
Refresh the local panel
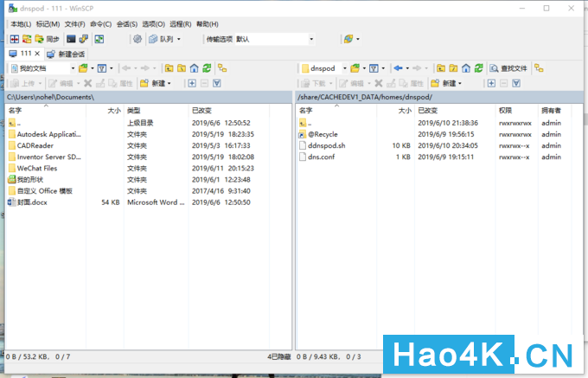207,68
